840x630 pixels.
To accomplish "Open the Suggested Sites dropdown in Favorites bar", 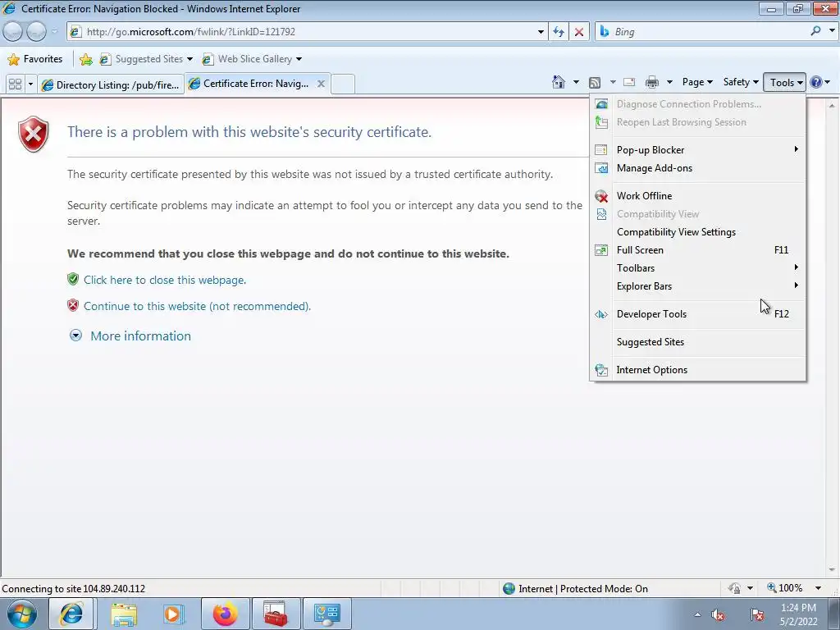I will (189, 59).
